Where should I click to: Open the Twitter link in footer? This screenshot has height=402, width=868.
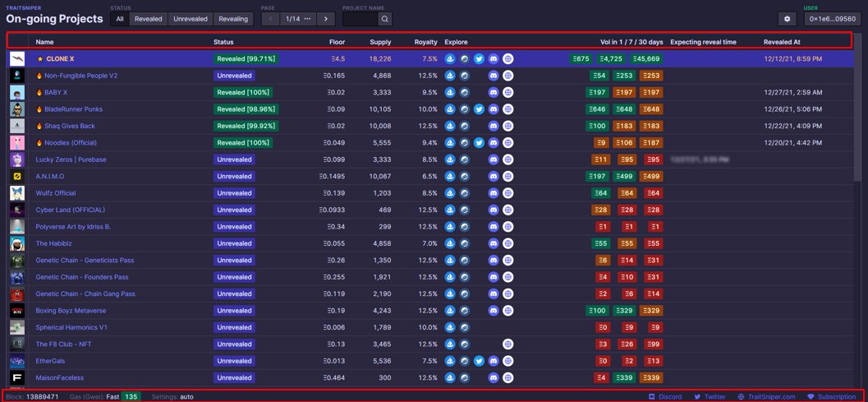coord(710,397)
